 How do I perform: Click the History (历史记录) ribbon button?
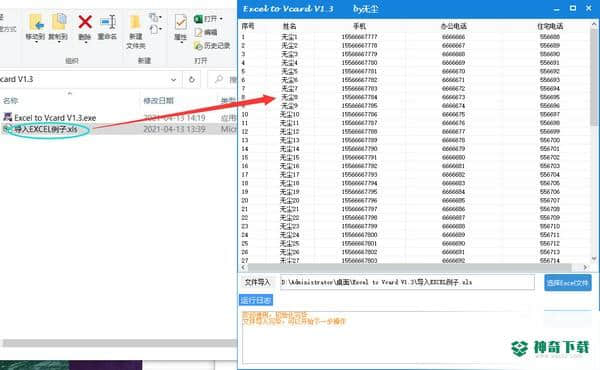(x=212, y=46)
